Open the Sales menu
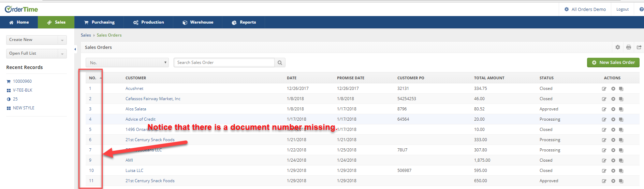 (56, 22)
